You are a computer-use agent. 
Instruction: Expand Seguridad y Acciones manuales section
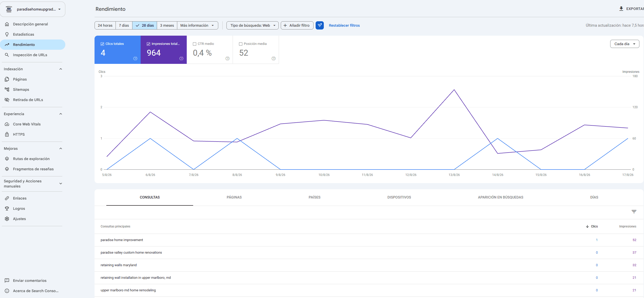point(61,184)
